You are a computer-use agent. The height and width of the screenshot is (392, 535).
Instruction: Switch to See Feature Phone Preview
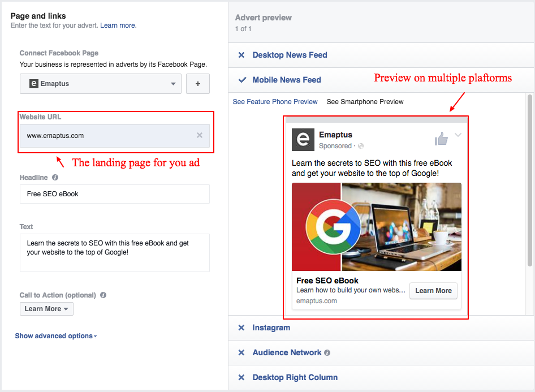[x=275, y=102]
